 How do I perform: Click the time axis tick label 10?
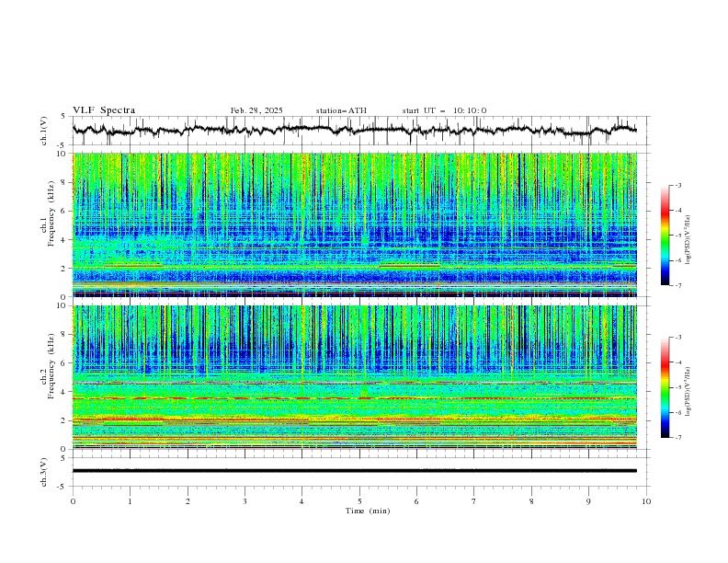coord(646,501)
